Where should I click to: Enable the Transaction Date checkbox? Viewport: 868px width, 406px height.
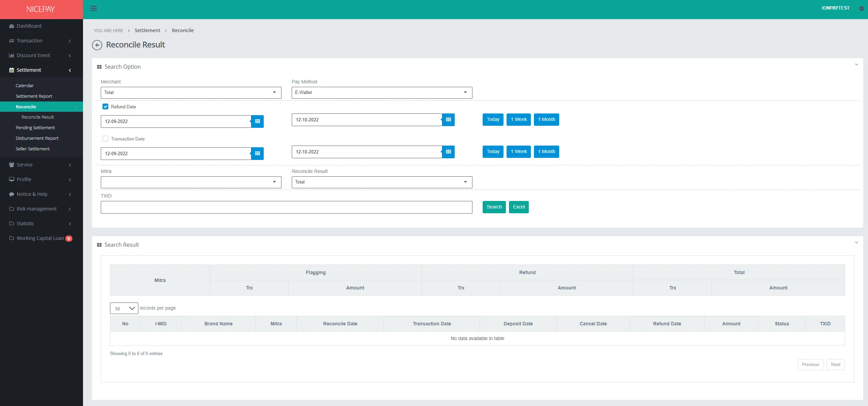pyautogui.click(x=105, y=139)
